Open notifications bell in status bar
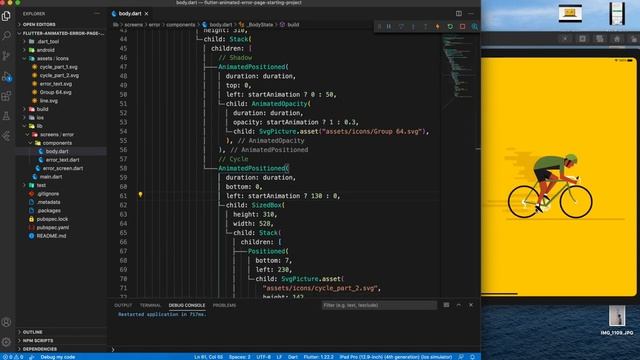This screenshot has width=640, height=360. coord(473,357)
